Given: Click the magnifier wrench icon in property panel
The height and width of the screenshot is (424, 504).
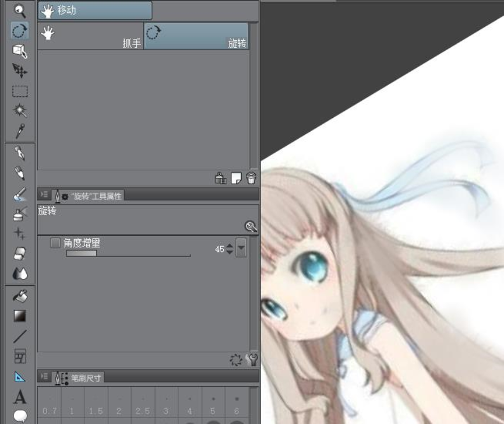Looking at the screenshot, I should click(x=251, y=226).
